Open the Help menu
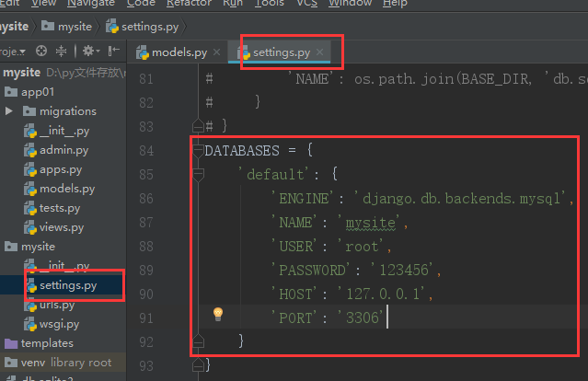 (x=395, y=3)
